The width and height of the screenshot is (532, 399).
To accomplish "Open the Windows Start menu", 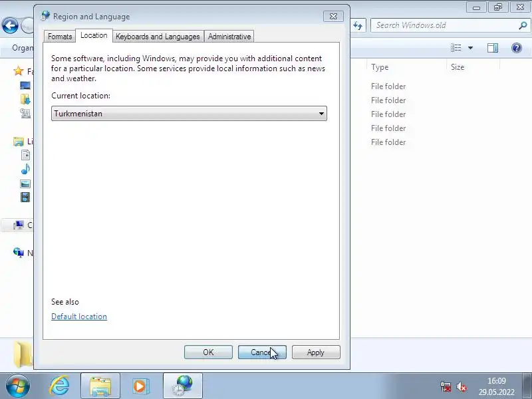I will click(17, 386).
